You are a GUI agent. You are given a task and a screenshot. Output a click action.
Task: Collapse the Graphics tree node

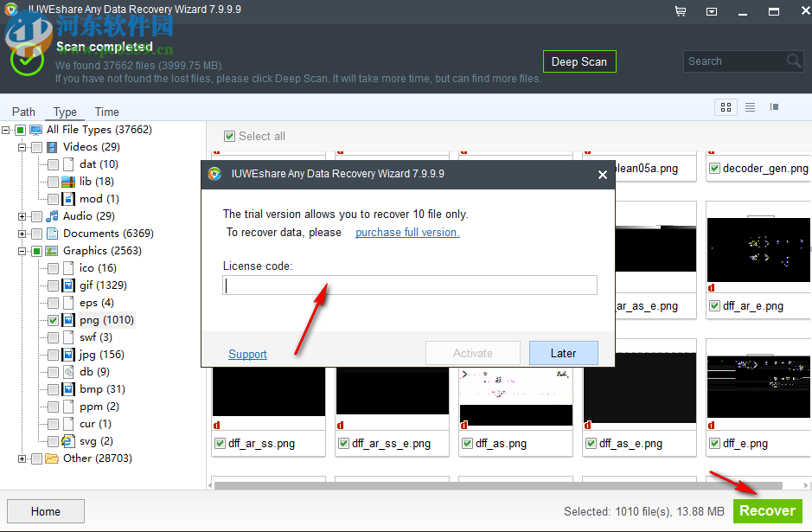[x=22, y=251]
